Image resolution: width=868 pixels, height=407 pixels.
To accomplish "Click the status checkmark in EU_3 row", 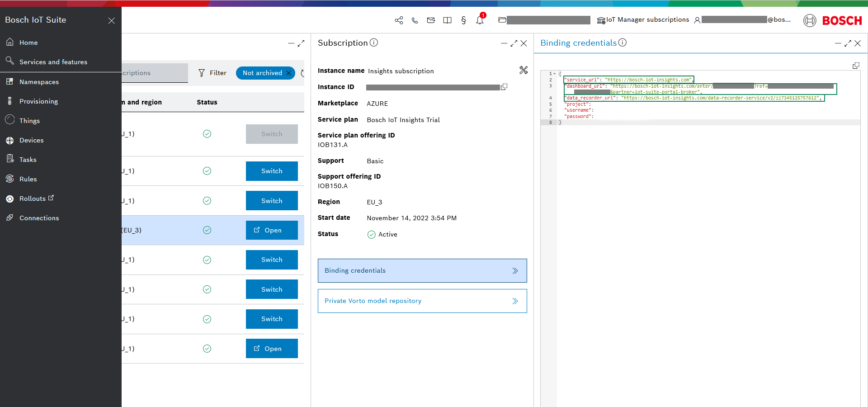I will point(207,230).
